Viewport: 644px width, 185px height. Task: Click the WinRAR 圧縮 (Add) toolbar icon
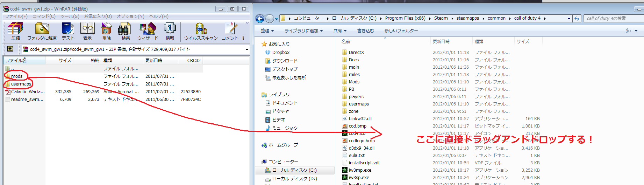[x=16, y=31]
